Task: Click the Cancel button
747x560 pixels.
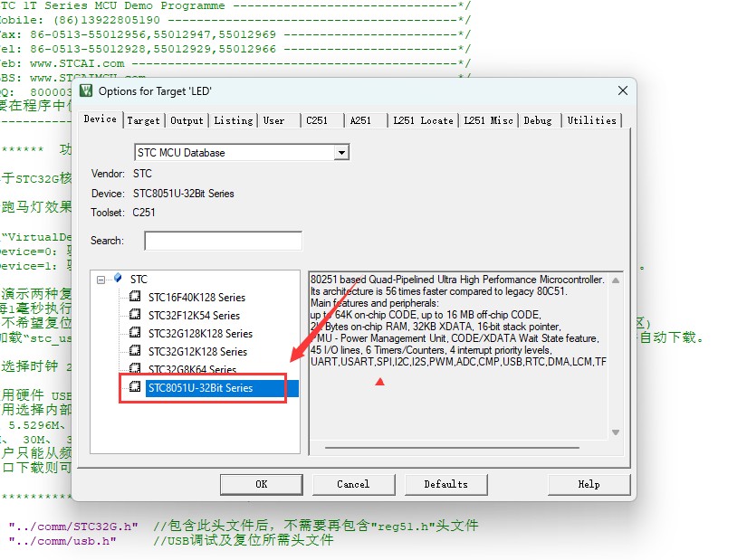Action: point(353,484)
